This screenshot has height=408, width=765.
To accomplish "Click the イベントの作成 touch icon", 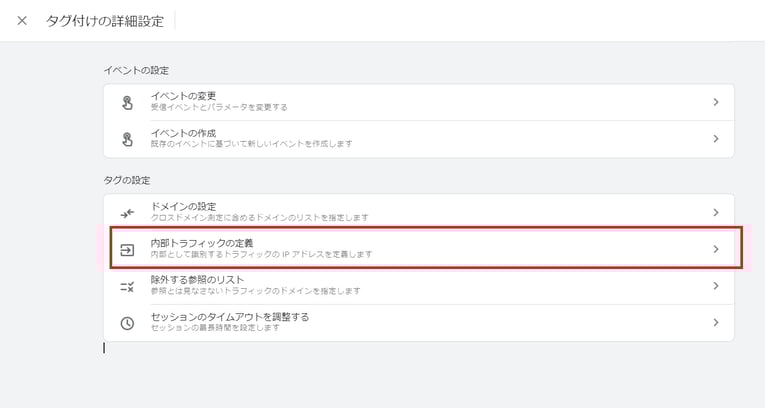I will [127, 139].
